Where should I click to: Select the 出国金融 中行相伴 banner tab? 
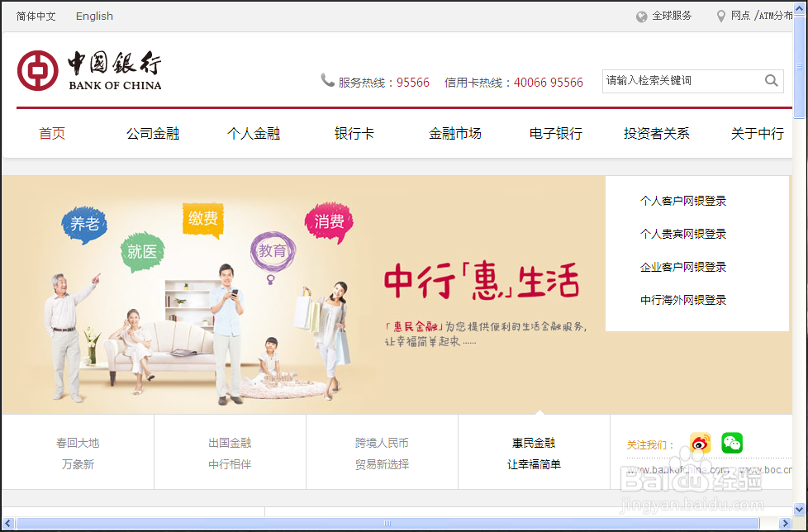(230, 454)
